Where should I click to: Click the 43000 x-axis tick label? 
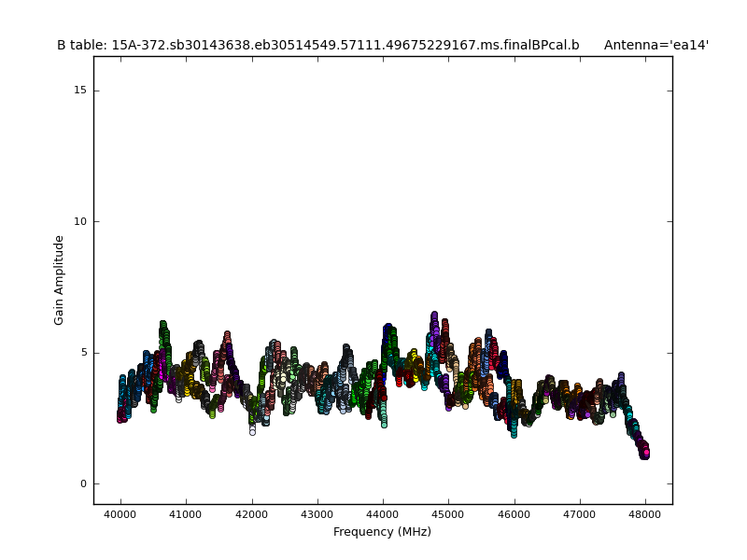point(317,514)
